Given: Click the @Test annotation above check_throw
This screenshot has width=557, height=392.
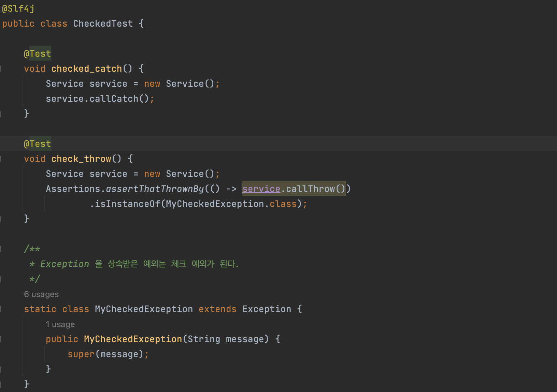Looking at the screenshot, I should point(37,144).
